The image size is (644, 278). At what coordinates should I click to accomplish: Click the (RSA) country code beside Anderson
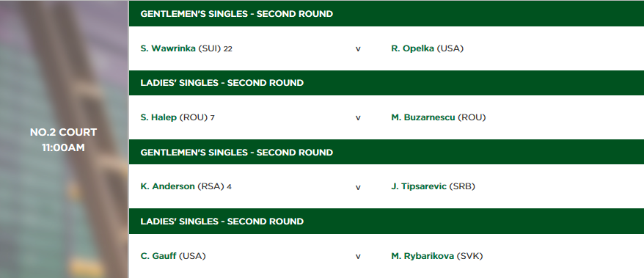[x=211, y=186]
